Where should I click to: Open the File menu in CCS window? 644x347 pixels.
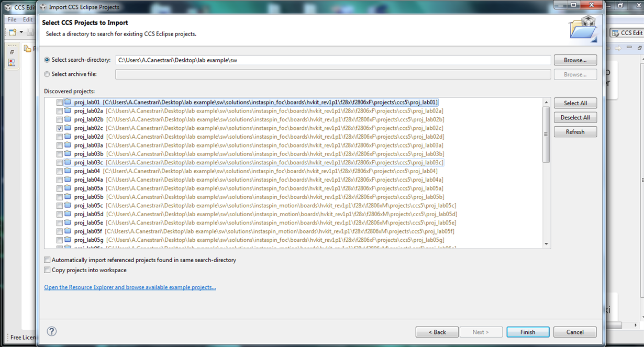(12, 19)
